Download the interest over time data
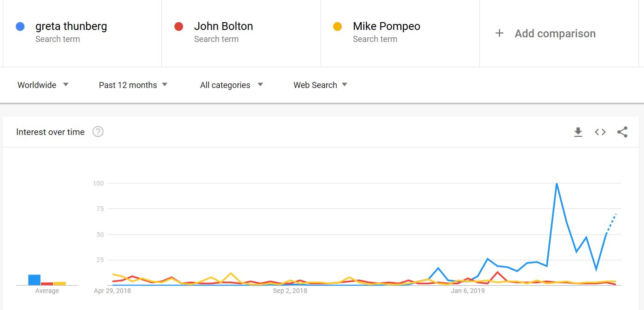The height and width of the screenshot is (310, 644). point(578,132)
